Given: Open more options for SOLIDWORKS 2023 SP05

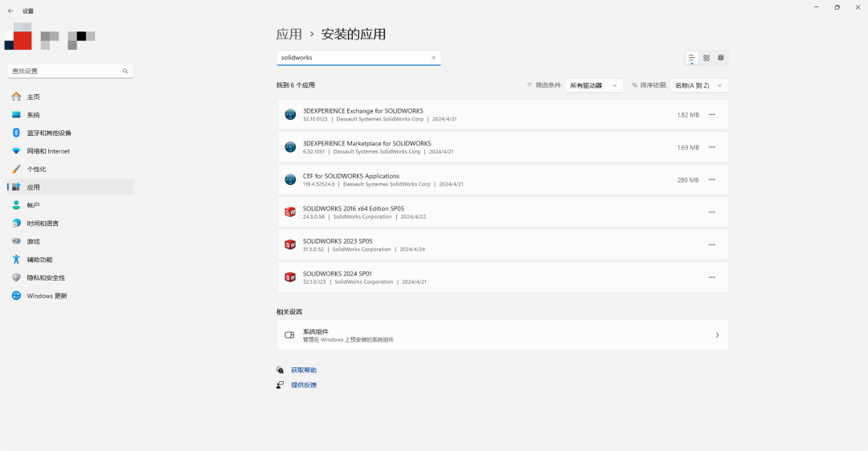Looking at the screenshot, I should point(712,245).
